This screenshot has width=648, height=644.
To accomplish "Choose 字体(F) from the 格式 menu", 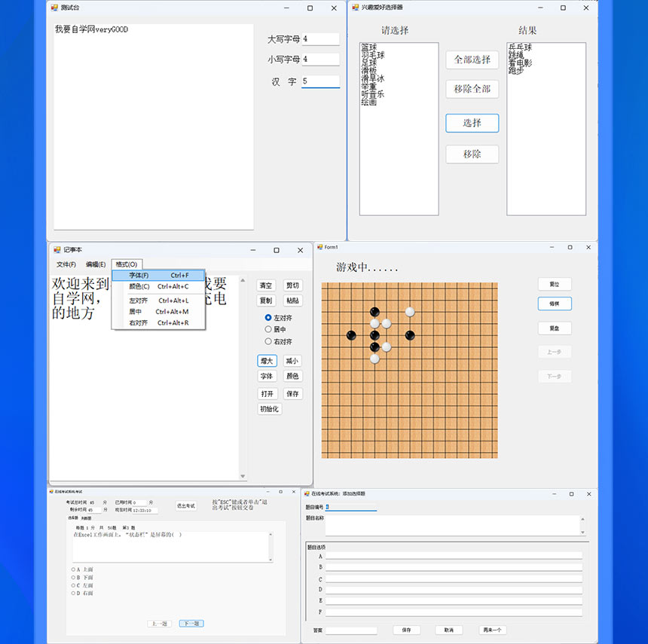I will tap(139, 276).
